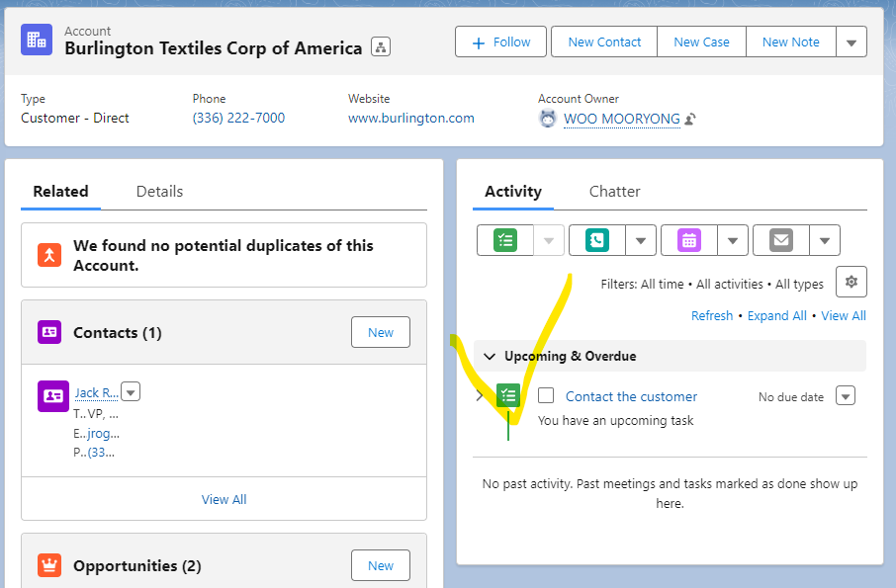Open the Jack R... contact link
896x588 pixels.
[97, 392]
